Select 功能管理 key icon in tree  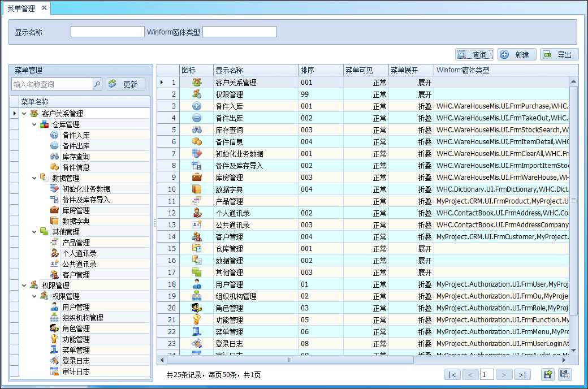pos(54,339)
